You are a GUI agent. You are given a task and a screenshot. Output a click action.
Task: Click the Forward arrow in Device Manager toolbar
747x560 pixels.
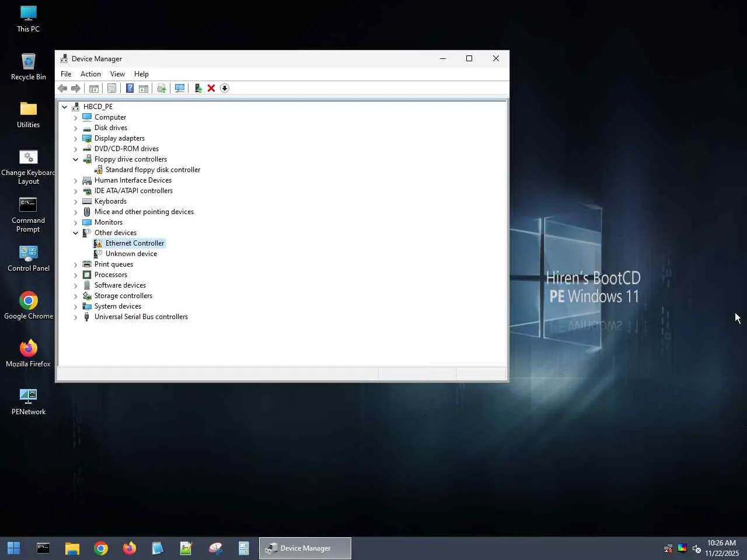pos(76,88)
